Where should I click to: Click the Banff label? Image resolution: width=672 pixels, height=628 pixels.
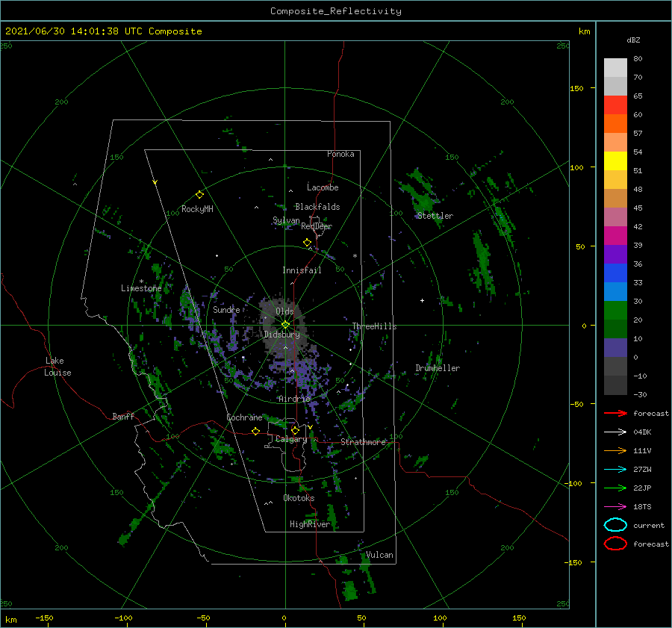pos(123,416)
